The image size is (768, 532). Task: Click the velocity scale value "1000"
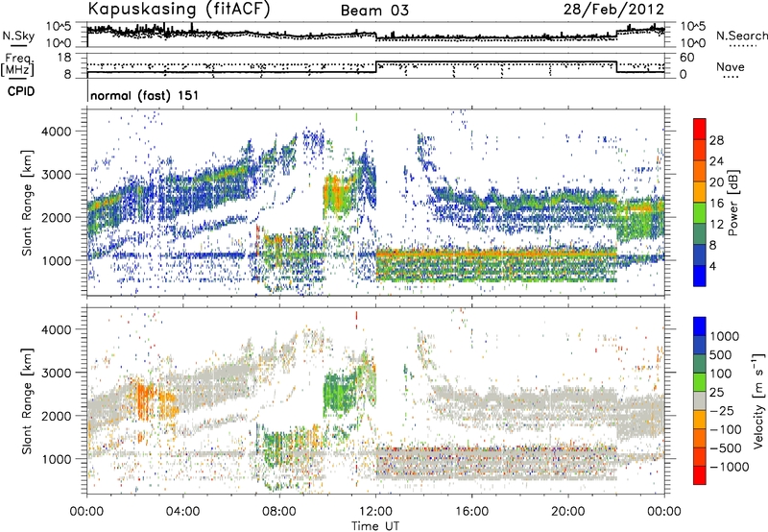click(x=725, y=336)
